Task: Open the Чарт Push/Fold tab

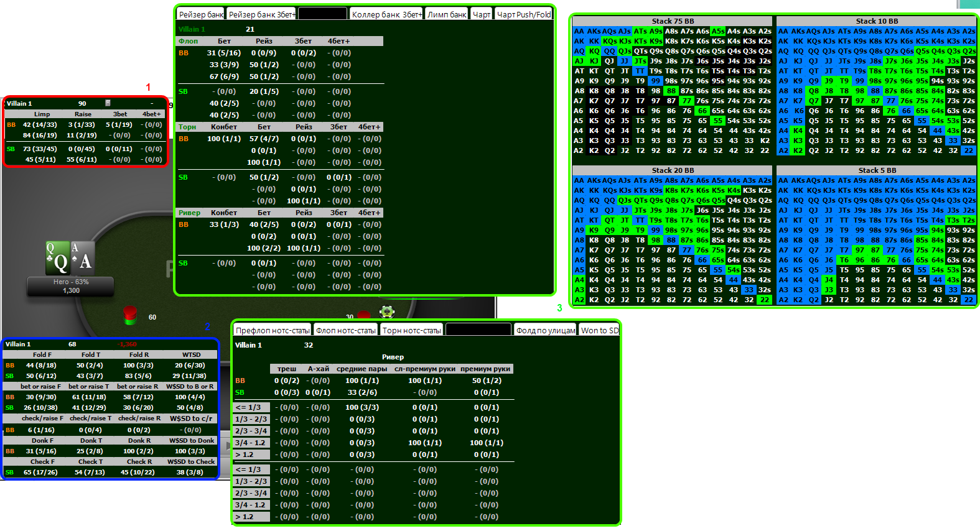Action: tap(524, 14)
